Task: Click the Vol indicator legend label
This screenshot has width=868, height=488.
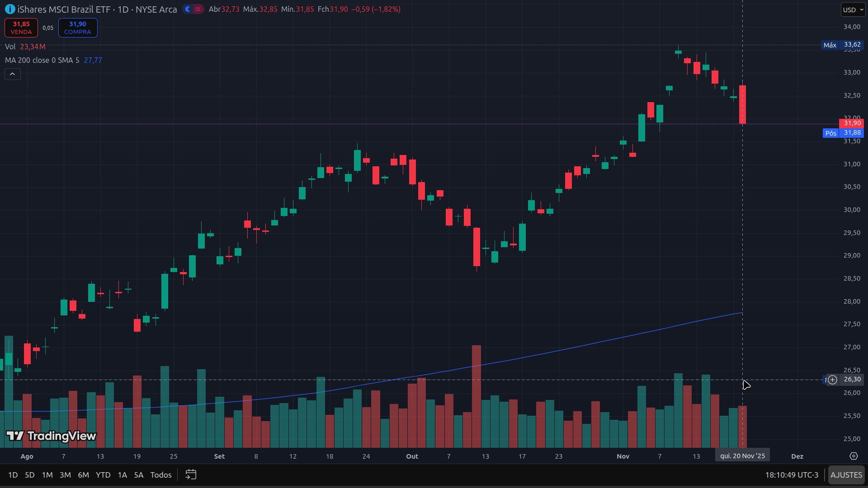Action: [10, 47]
